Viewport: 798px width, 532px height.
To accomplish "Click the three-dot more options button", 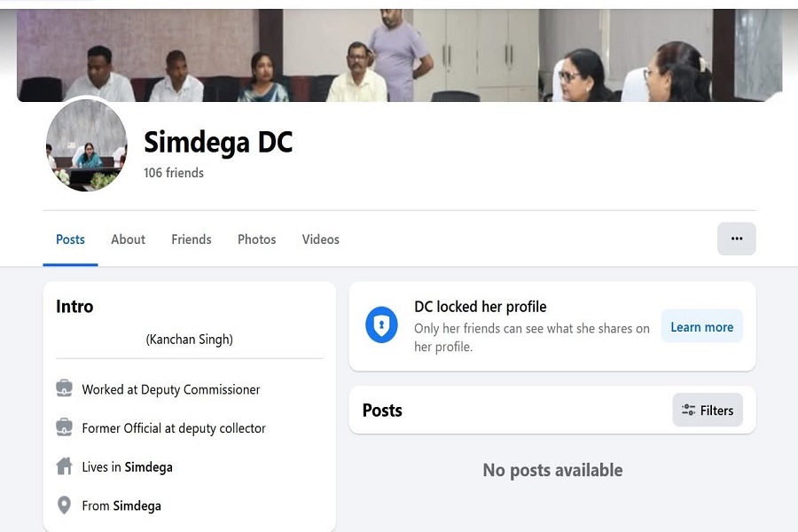I will [x=736, y=239].
